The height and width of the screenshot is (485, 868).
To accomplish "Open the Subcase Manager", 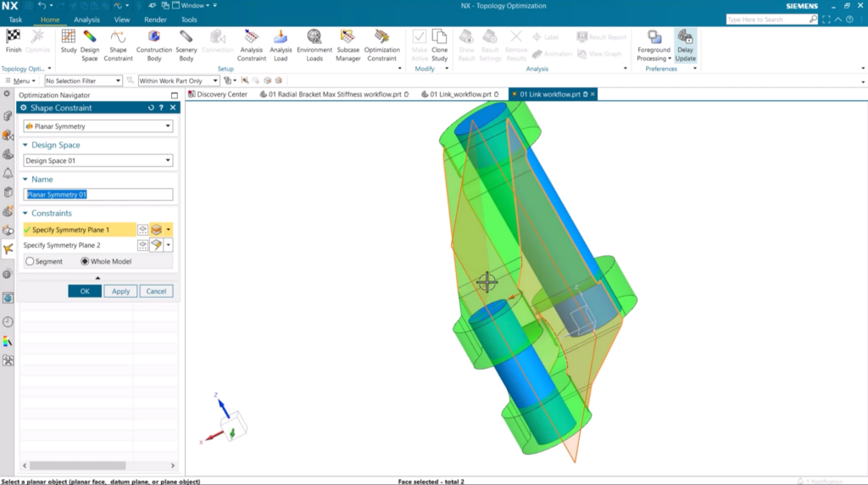I will click(x=348, y=42).
